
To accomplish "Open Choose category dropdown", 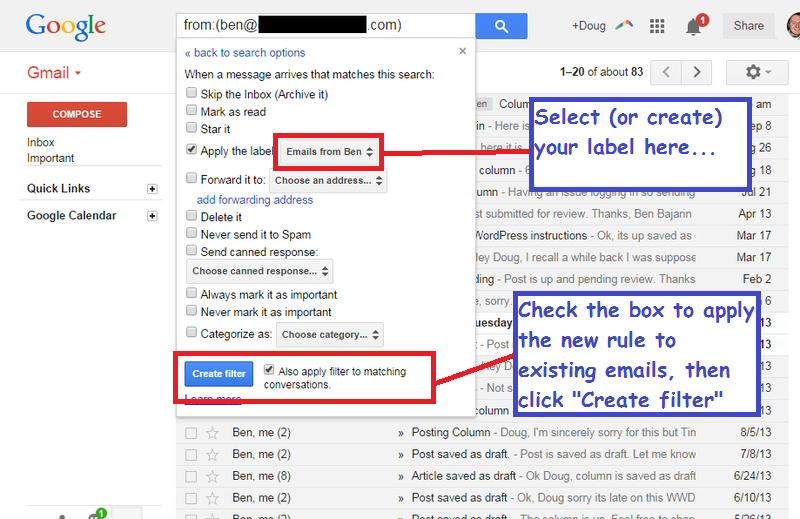I will (x=330, y=335).
